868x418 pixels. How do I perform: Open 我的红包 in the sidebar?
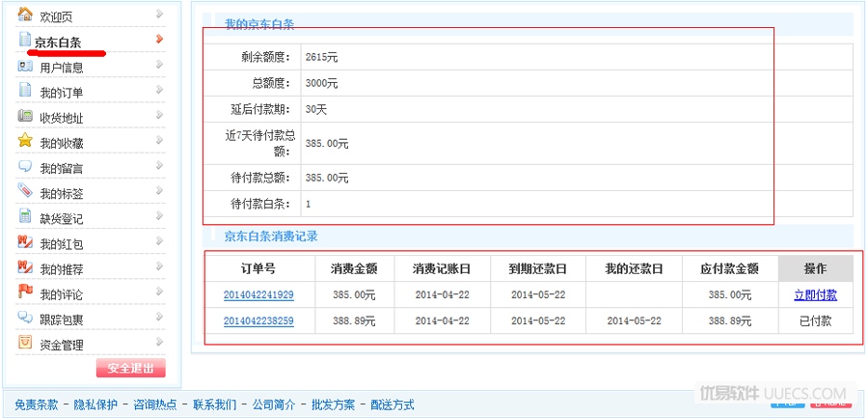pos(62,244)
